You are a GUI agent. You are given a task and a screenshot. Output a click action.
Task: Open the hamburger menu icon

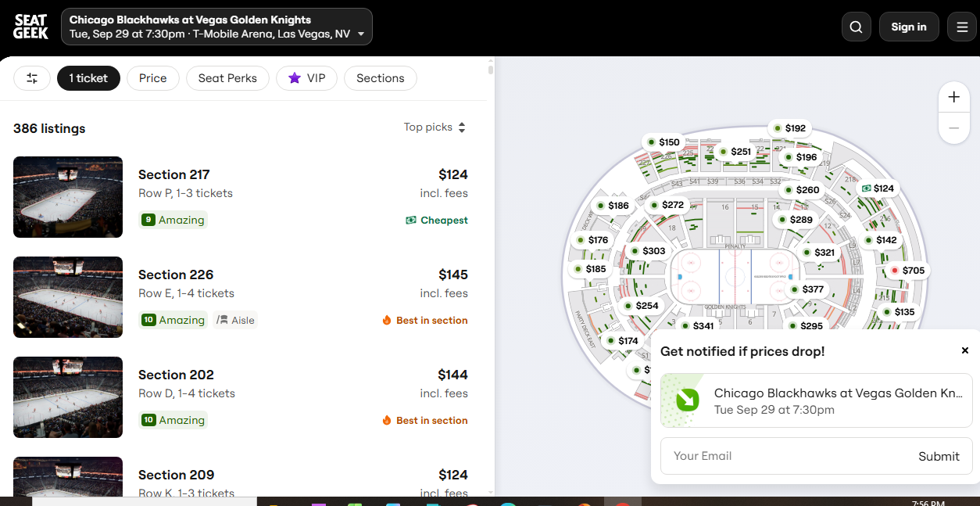click(962, 27)
